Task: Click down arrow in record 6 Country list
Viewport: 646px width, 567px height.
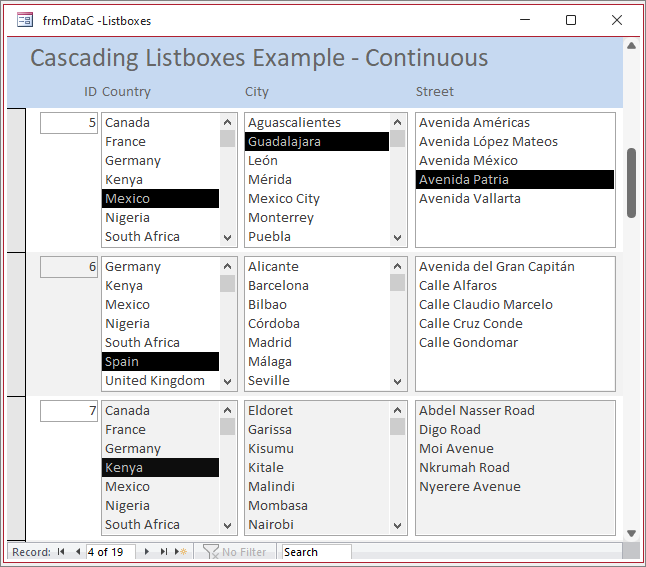Action: click(x=227, y=382)
